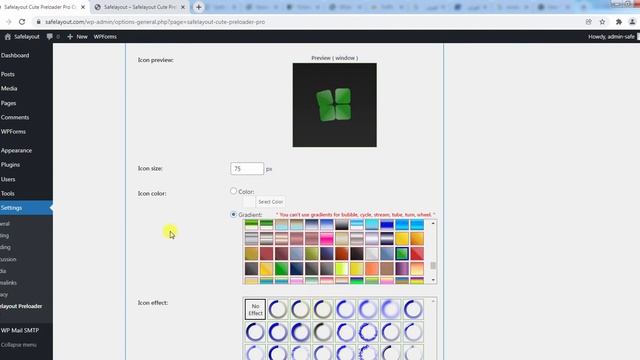Open the highlighted Settings sidebar item
Viewport: 640px width, 360px height.
pyautogui.click(x=26, y=208)
